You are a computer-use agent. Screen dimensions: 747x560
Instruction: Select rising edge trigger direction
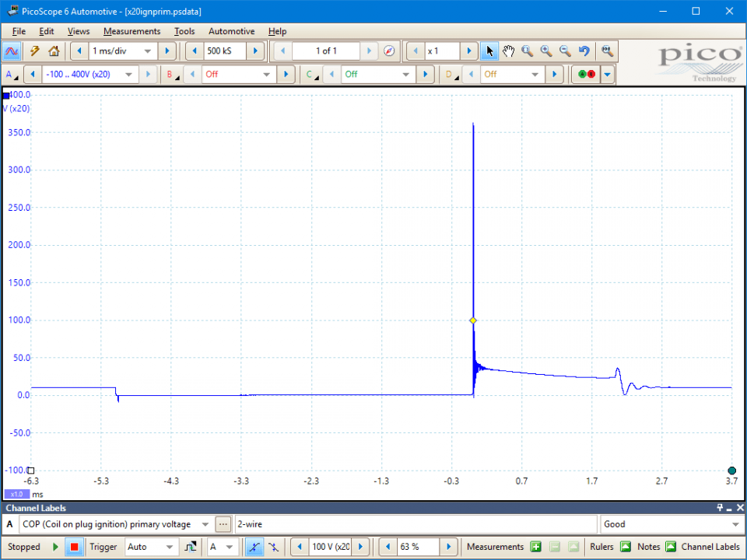[x=254, y=547]
